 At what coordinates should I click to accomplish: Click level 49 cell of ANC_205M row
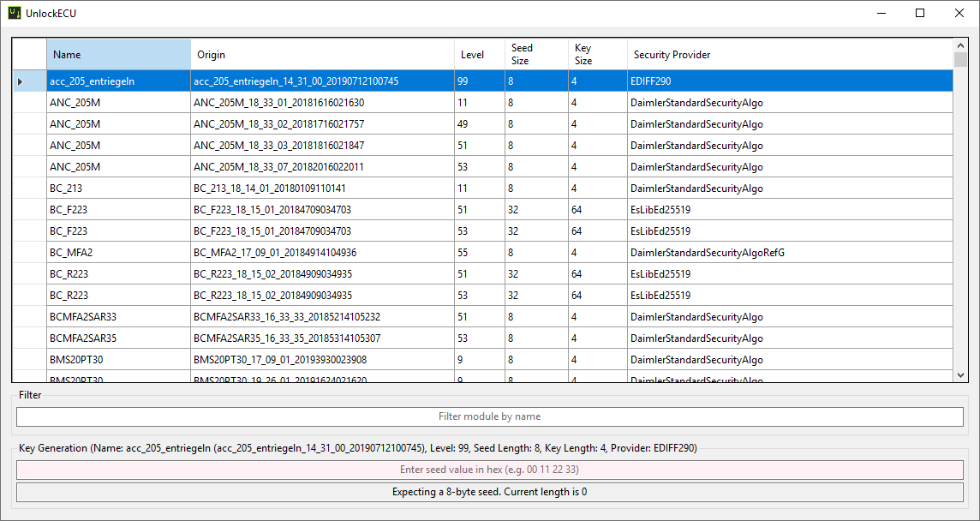pos(480,124)
